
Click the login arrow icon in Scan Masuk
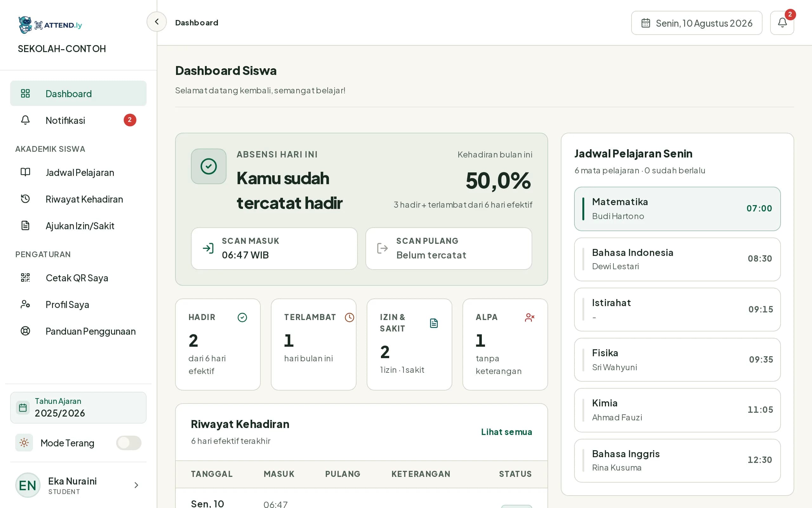tap(208, 248)
